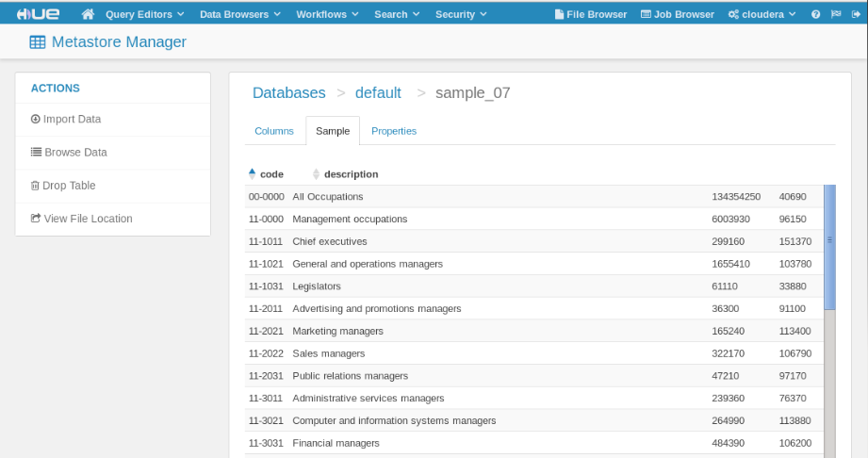The image size is (868, 458).
Task: Open the Data Browsers dropdown menu
Action: pos(240,14)
